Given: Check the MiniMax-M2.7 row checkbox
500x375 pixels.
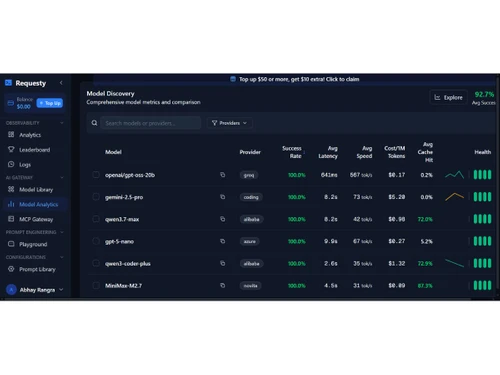Looking at the screenshot, I should (x=96, y=285).
